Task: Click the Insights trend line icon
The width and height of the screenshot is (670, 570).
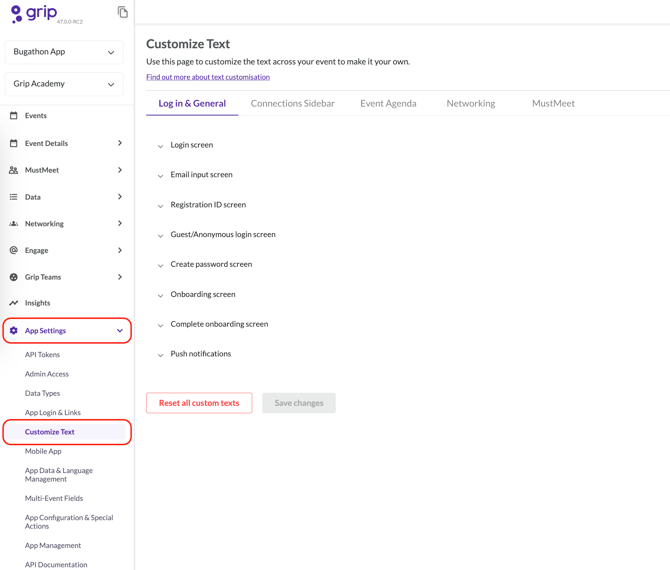Action: pyautogui.click(x=14, y=303)
